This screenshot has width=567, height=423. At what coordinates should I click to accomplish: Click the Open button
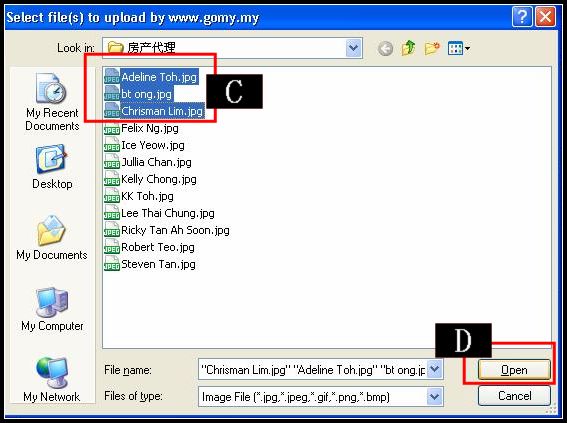[514, 369]
